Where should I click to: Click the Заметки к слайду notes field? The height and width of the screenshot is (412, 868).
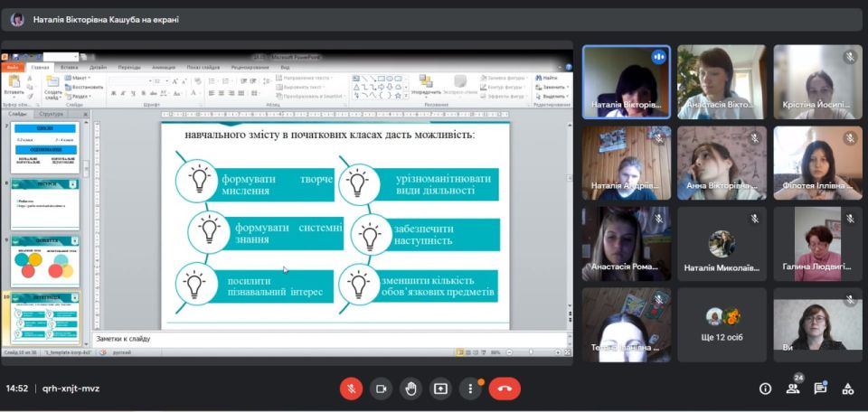pos(331,339)
